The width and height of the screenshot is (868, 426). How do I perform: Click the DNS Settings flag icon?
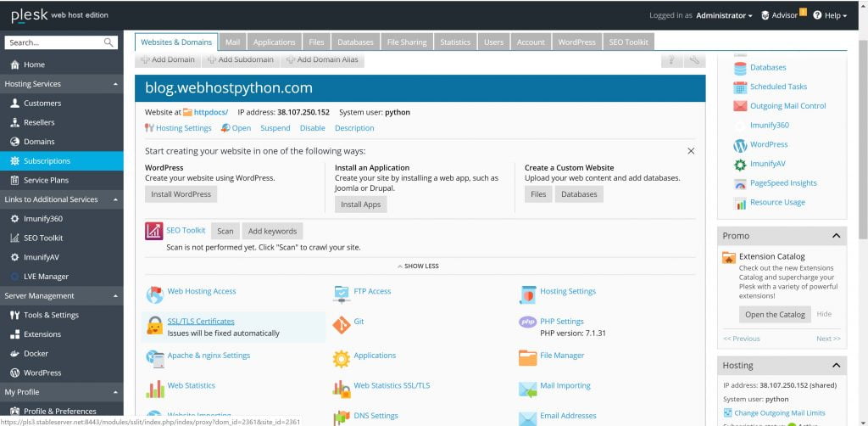(x=342, y=418)
